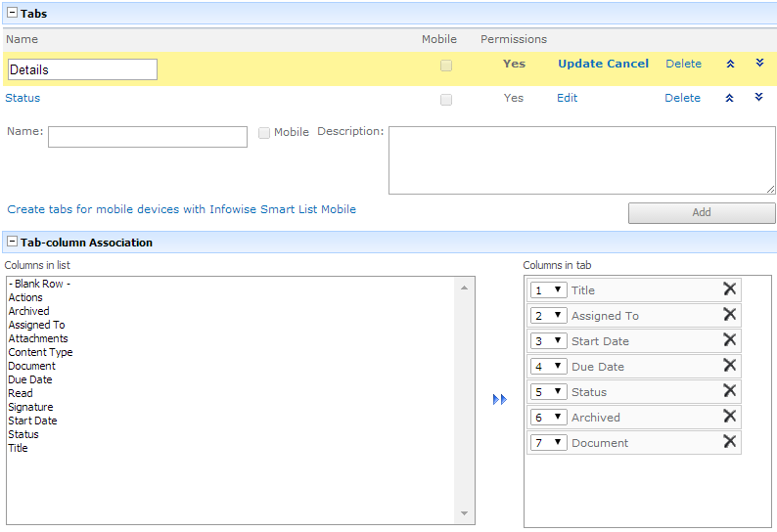Click the double-arrow add-to-tab icon
The height and width of the screenshot is (532, 777).
click(500, 399)
